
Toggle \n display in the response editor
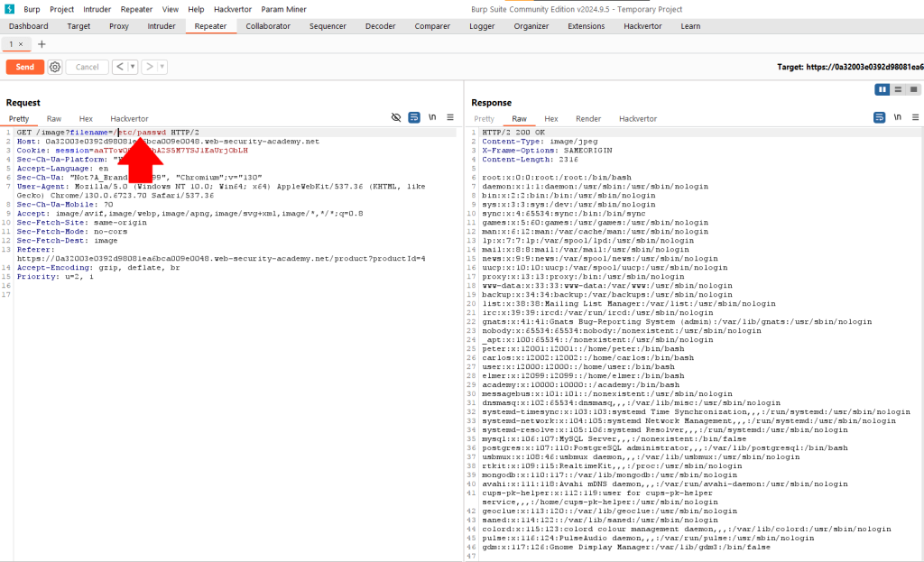[896, 117]
